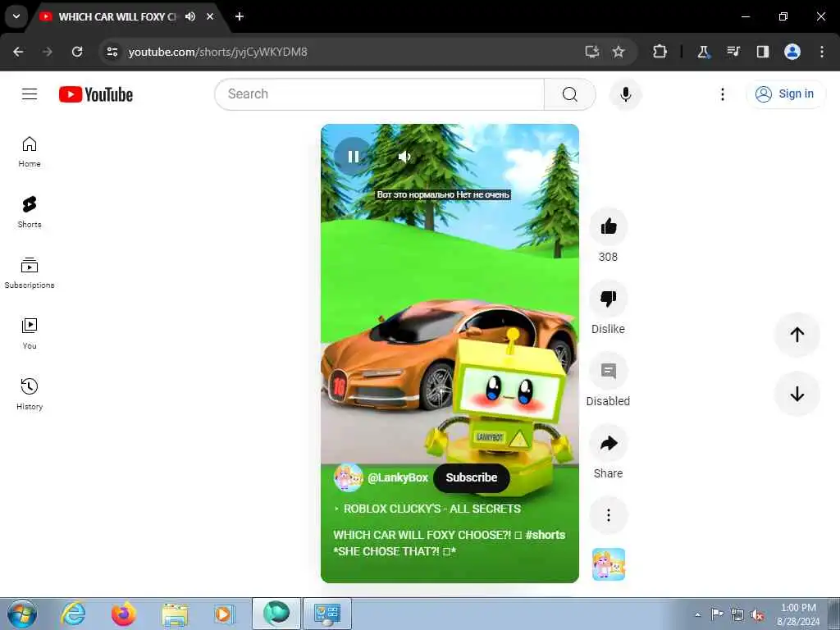
Task: Open the tab search dropdown arrow
Action: tap(16, 16)
